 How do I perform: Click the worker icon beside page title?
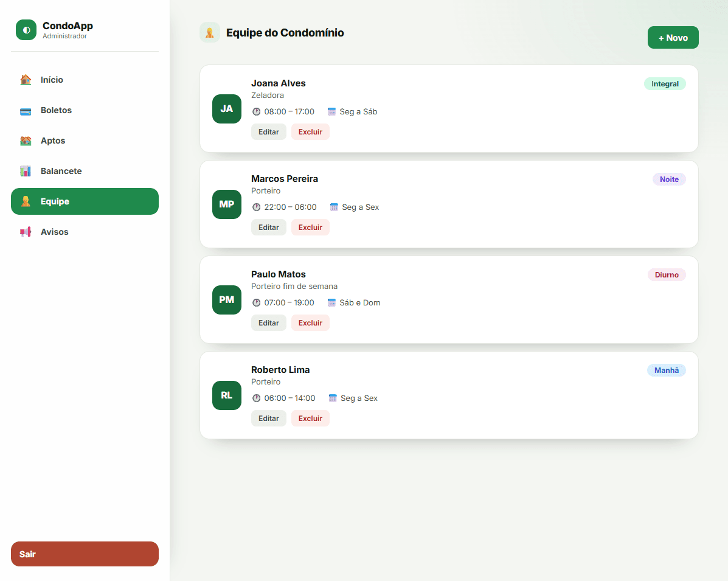tap(210, 32)
